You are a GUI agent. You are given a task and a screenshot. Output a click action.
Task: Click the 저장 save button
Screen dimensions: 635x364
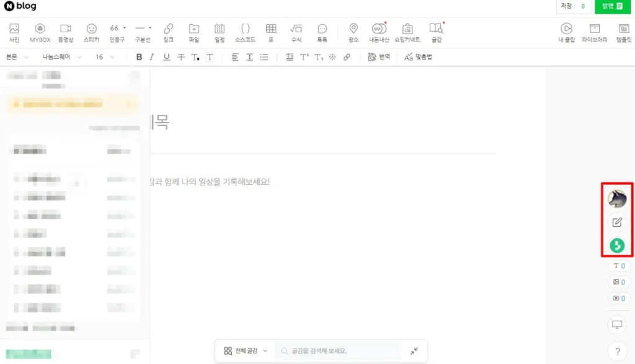566,6
